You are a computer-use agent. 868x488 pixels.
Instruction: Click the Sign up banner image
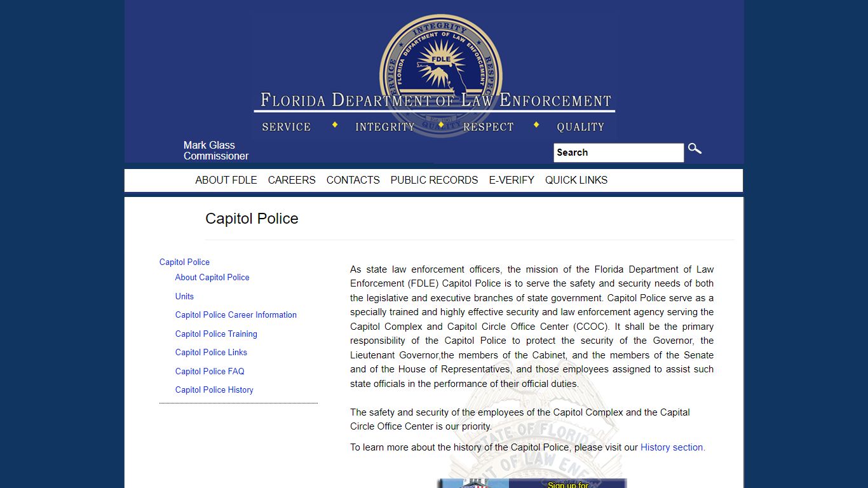(x=532, y=483)
